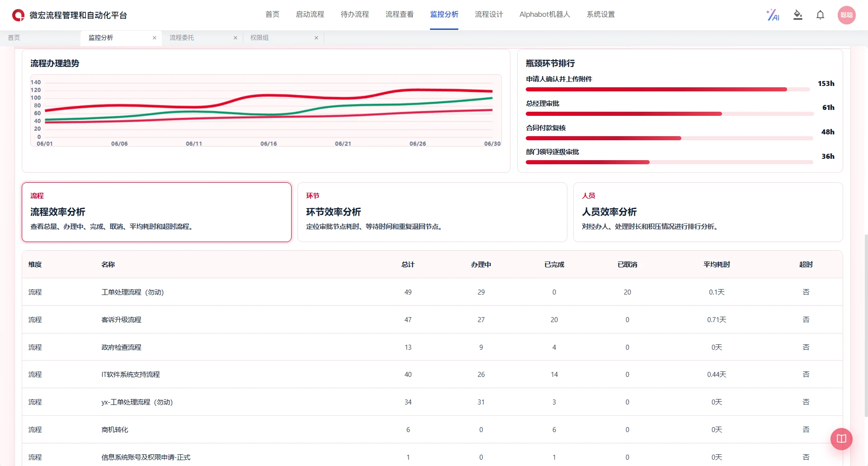Close the 流程委托 tab
The height and width of the screenshot is (466, 868).
click(x=236, y=38)
